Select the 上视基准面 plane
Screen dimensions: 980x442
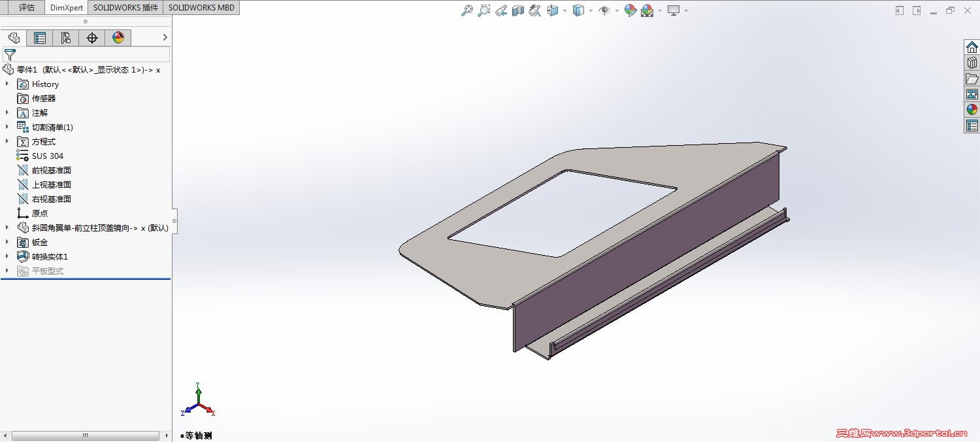pyautogui.click(x=44, y=184)
